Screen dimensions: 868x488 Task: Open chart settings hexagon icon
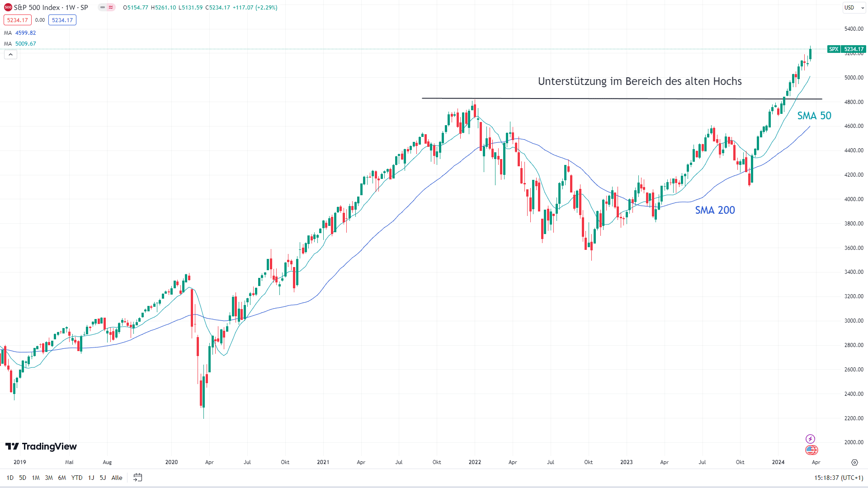854,462
